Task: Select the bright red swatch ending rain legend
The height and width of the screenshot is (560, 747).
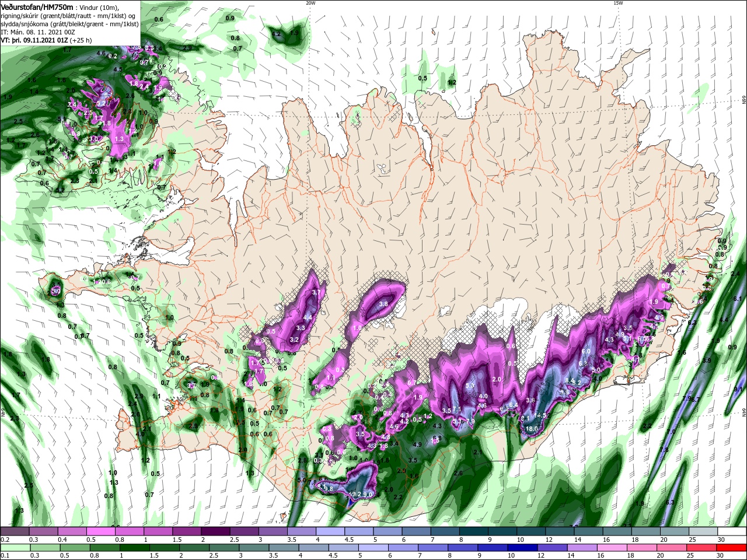Action: coord(731,548)
